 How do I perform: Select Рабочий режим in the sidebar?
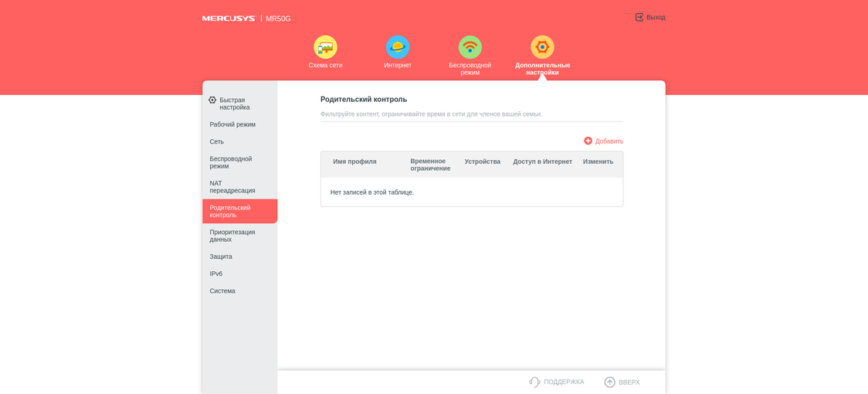coord(232,124)
